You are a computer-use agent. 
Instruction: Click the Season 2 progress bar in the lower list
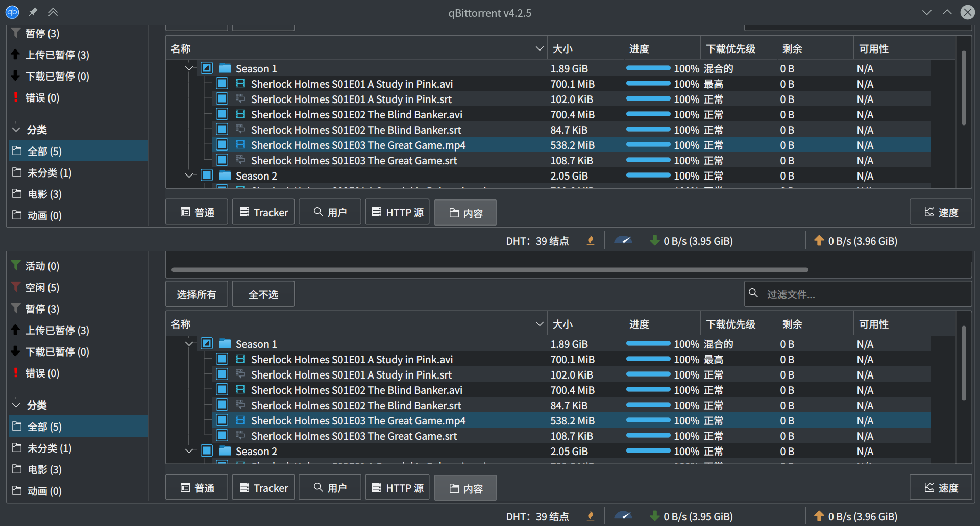click(x=648, y=450)
